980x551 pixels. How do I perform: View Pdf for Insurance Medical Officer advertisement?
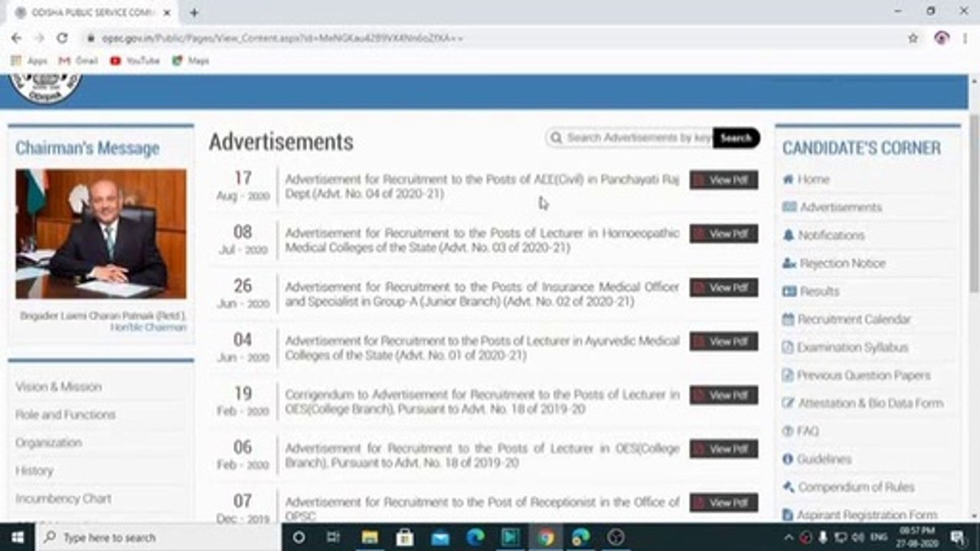point(724,287)
